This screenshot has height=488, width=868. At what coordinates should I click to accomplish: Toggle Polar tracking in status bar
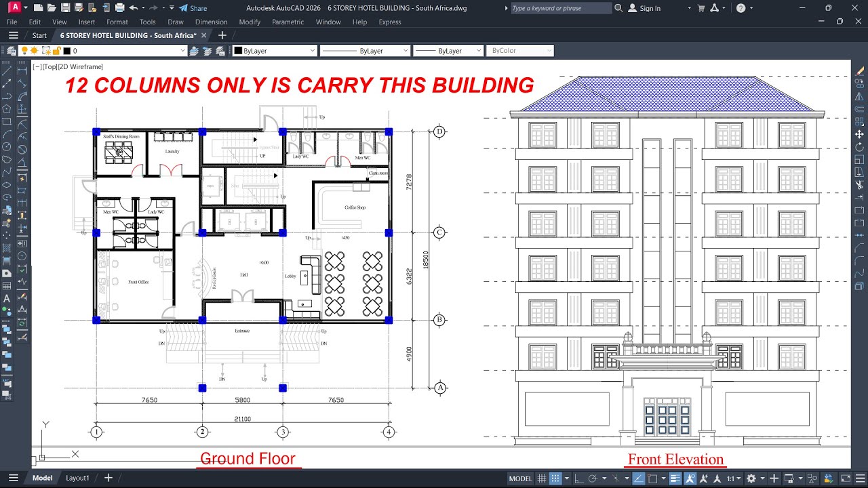(593, 479)
